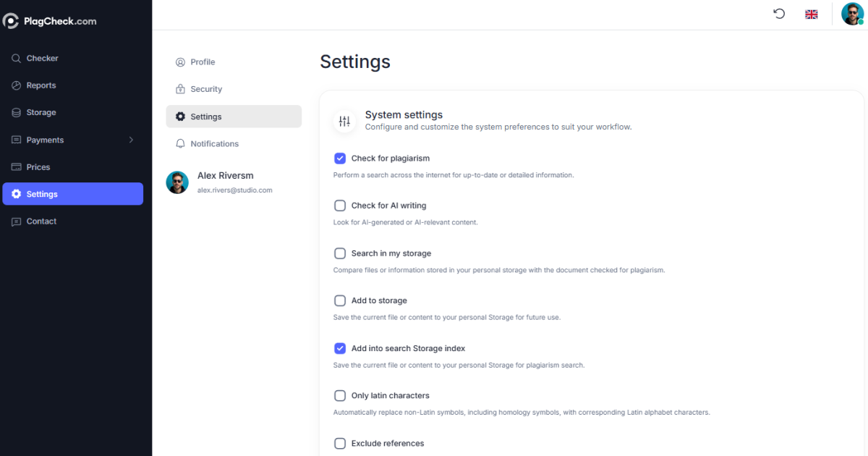Open the user avatar menu at top right
This screenshot has width=868, height=456.
(852, 14)
